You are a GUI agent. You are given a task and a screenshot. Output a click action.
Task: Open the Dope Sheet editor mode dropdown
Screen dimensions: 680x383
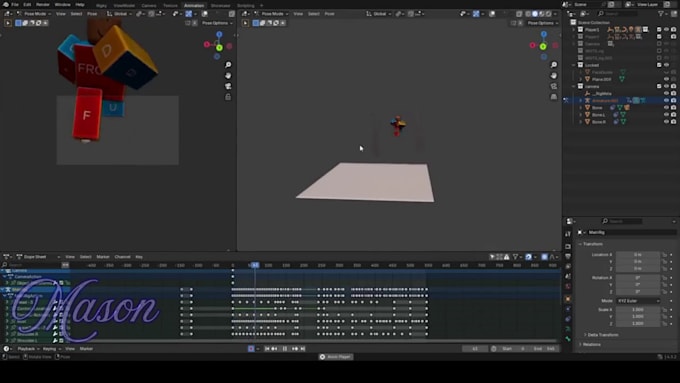tap(38, 257)
